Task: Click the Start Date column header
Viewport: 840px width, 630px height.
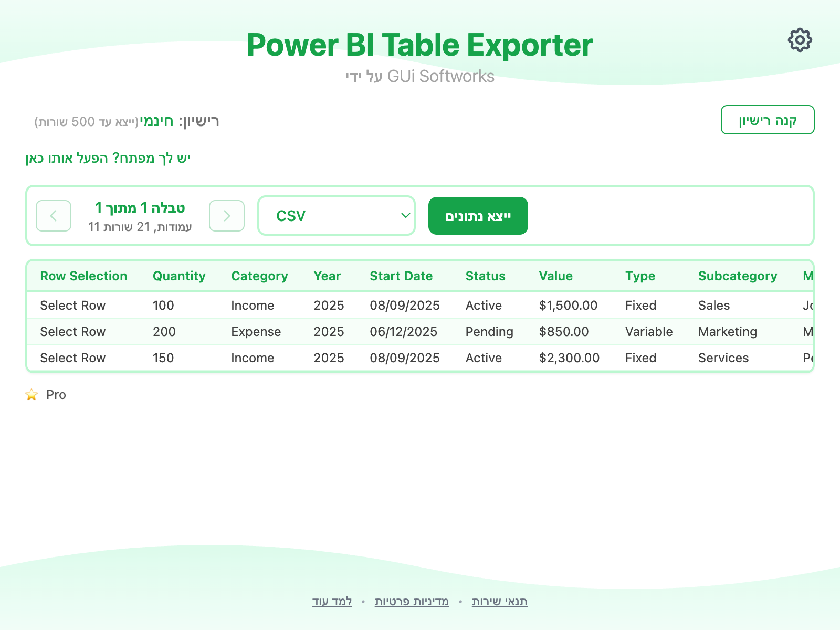Action: 401,276
